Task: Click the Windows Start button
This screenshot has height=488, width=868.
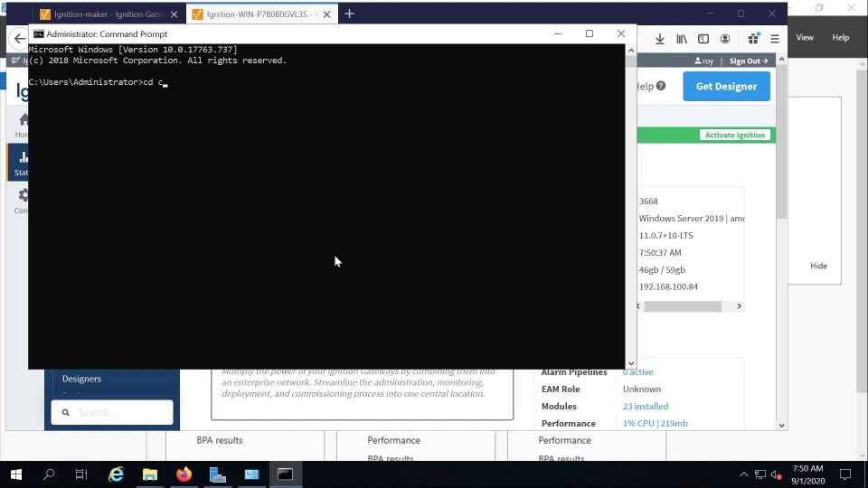Action: 16,474
